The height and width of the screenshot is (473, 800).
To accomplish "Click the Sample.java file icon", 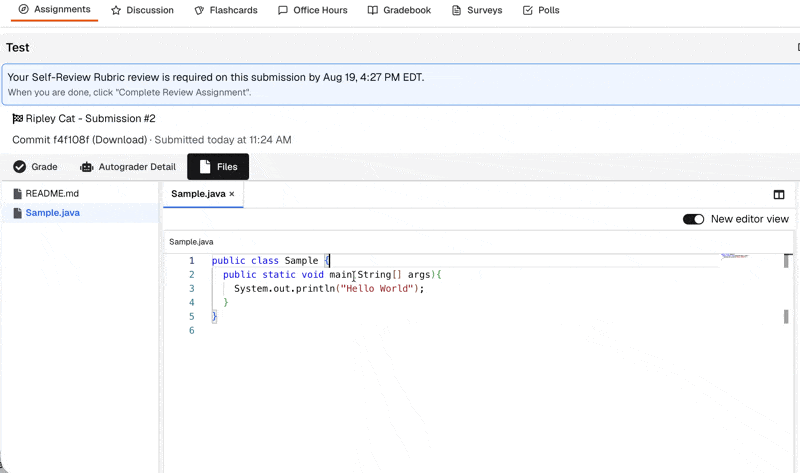I will 18,213.
